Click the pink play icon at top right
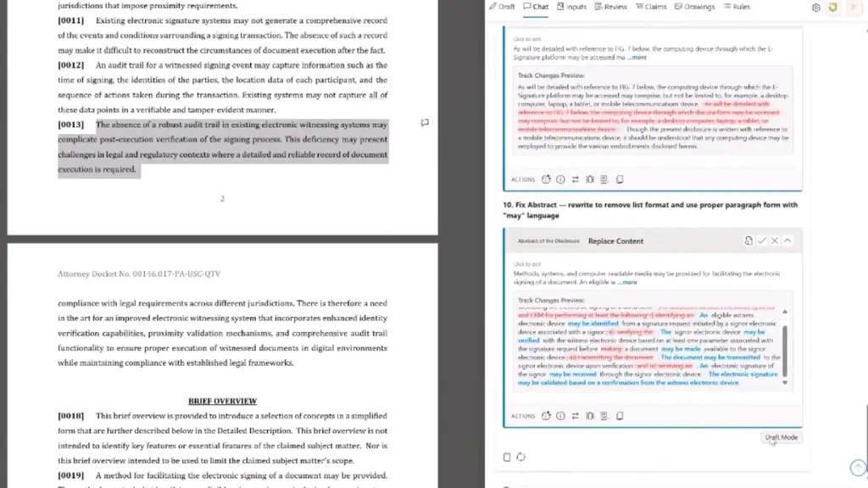 [854, 7]
